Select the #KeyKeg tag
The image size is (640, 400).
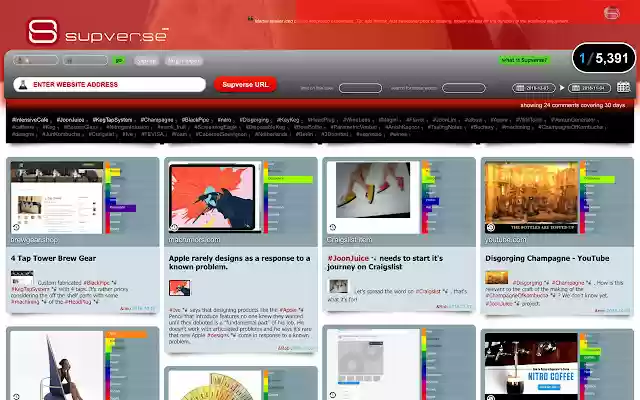click(288, 120)
